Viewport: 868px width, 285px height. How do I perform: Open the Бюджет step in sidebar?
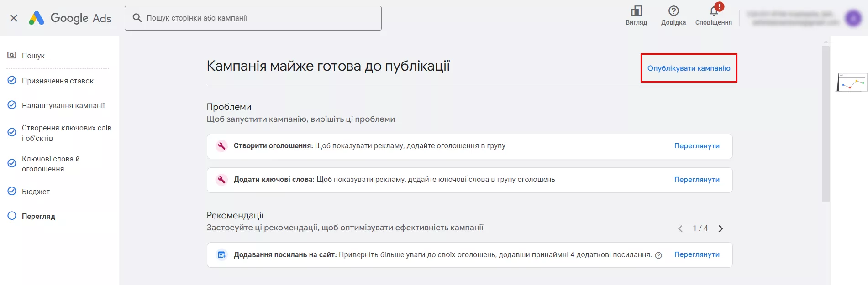tap(36, 192)
